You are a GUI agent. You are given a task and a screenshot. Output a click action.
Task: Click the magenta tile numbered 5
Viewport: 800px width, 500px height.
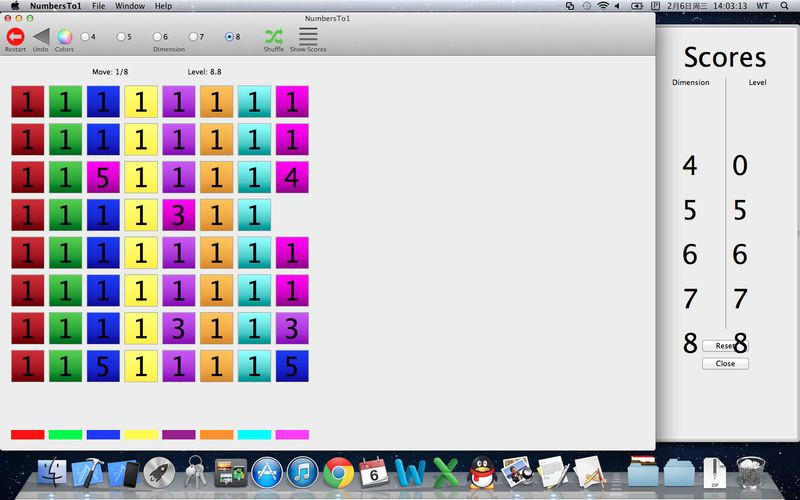click(103, 177)
